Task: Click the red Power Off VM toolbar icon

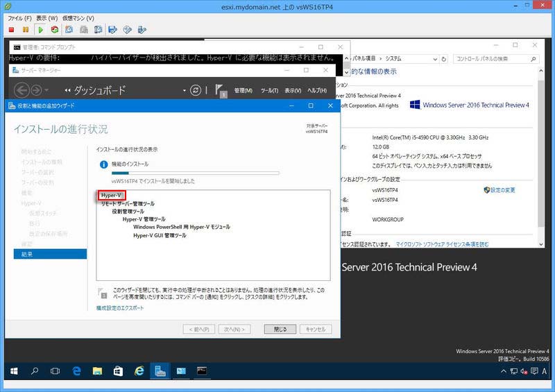Action: click(11, 30)
